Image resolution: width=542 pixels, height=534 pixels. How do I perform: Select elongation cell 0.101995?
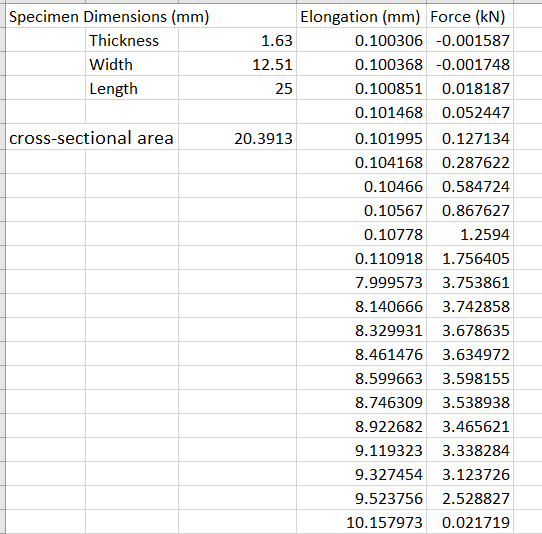coord(362,137)
